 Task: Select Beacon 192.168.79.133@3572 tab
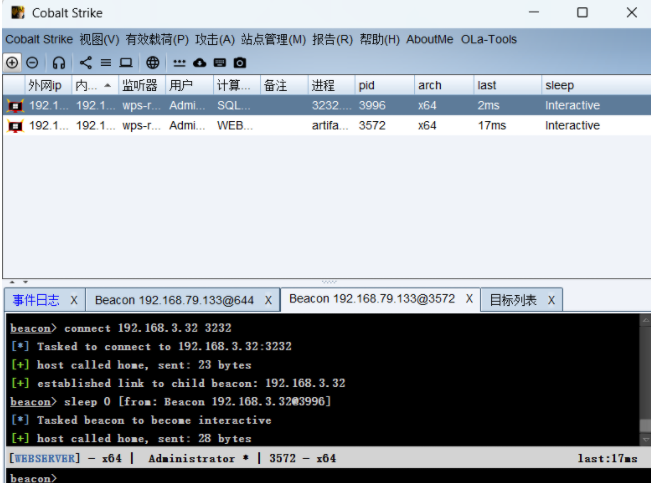point(372,299)
